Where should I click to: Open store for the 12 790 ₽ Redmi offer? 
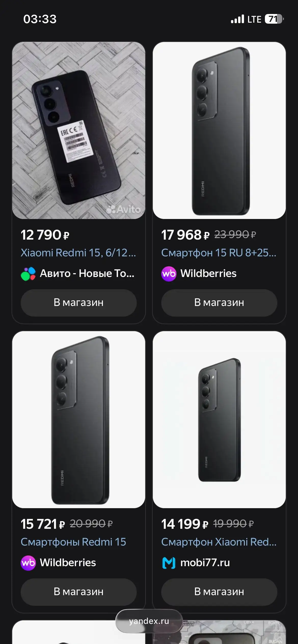tap(78, 303)
